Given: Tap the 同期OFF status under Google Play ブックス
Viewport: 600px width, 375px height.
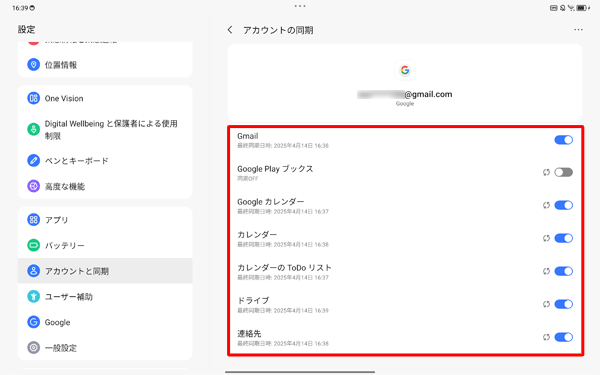Looking at the screenshot, I should tap(248, 179).
